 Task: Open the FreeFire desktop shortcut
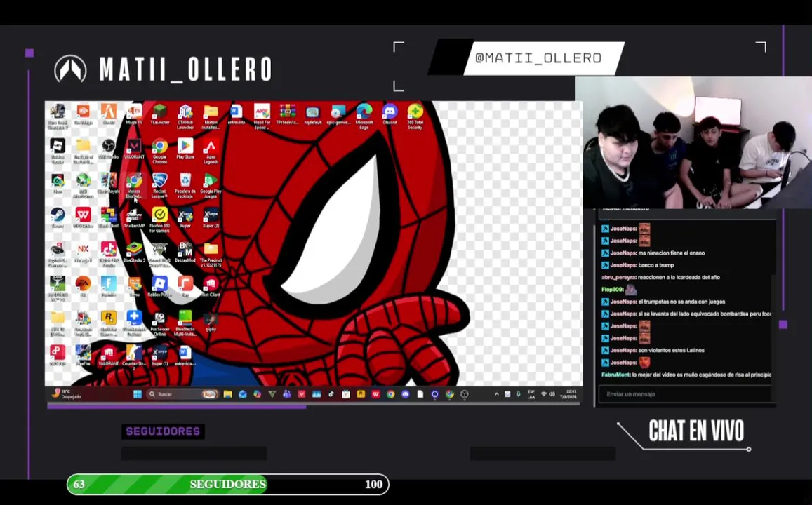pos(83,355)
